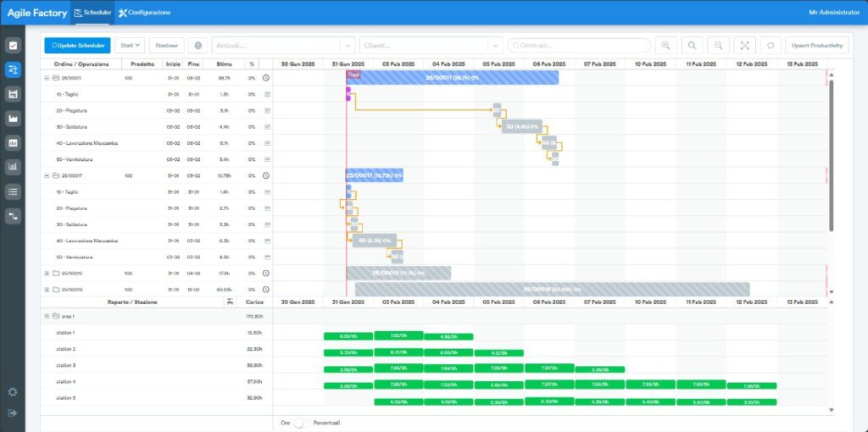This screenshot has height=432, width=868.
Task: Click the Prodotto column header
Action: (142, 64)
